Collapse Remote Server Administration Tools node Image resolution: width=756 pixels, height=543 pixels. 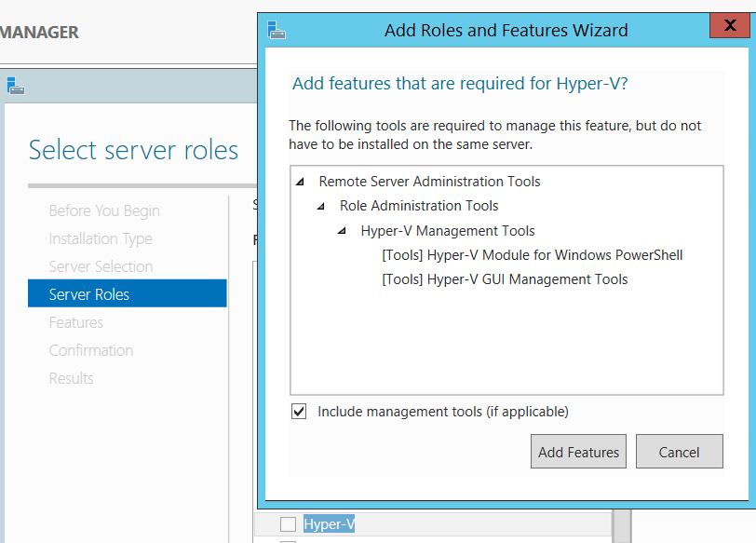coord(300,182)
